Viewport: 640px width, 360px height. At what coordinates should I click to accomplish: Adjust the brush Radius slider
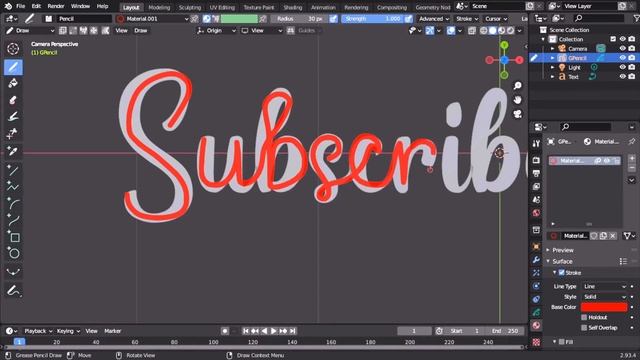(300, 19)
